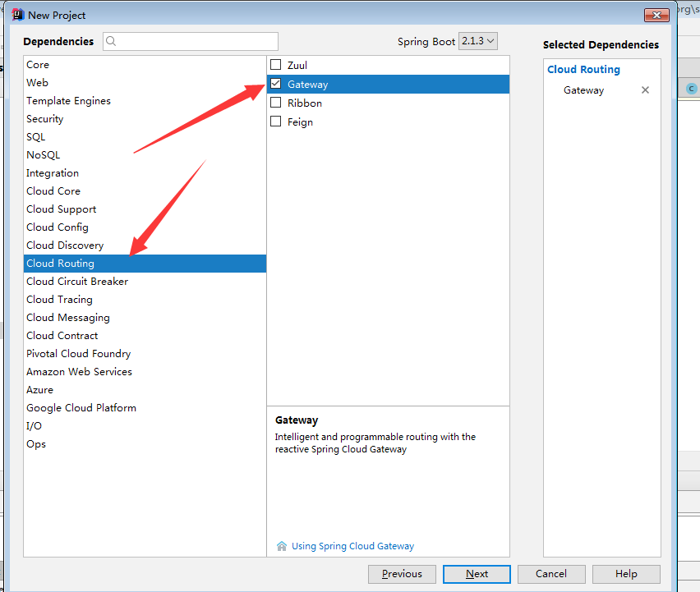The height and width of the screenshot is (592, 700).
Task: Click the magnifier icon in the search field
Action: point(109,40)
